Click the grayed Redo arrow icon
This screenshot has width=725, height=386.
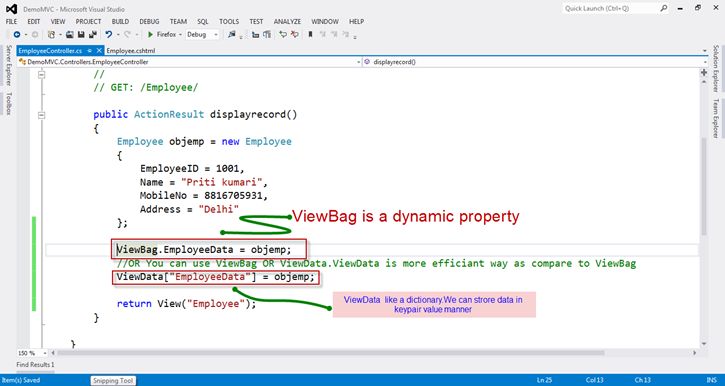(x=127, y=35)
